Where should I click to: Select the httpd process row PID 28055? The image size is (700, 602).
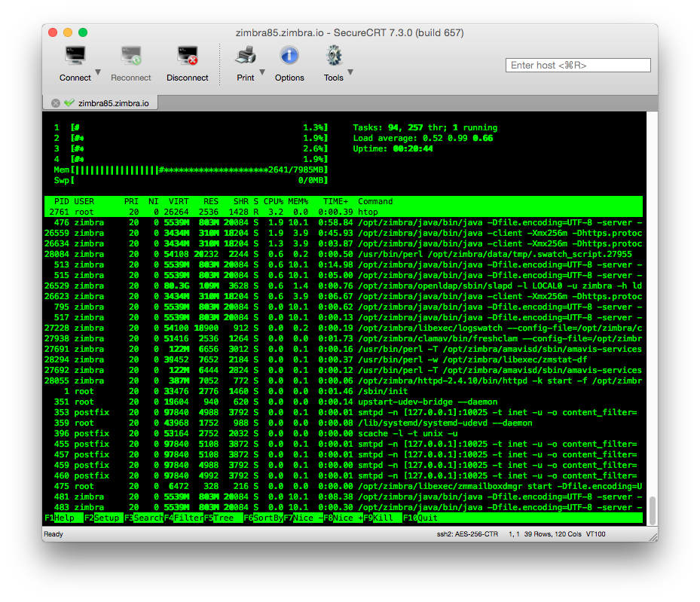pos(344,380)
